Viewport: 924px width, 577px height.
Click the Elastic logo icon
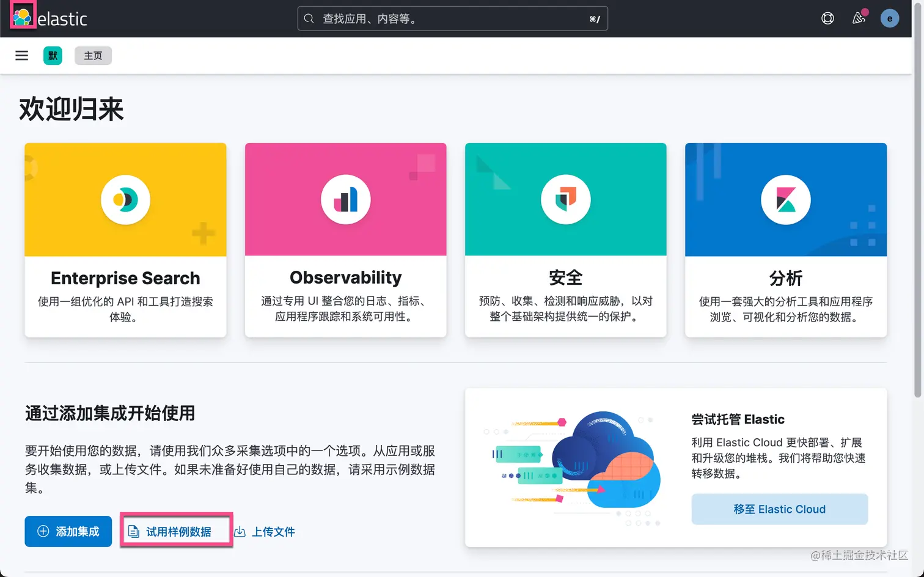click(23, 17)
